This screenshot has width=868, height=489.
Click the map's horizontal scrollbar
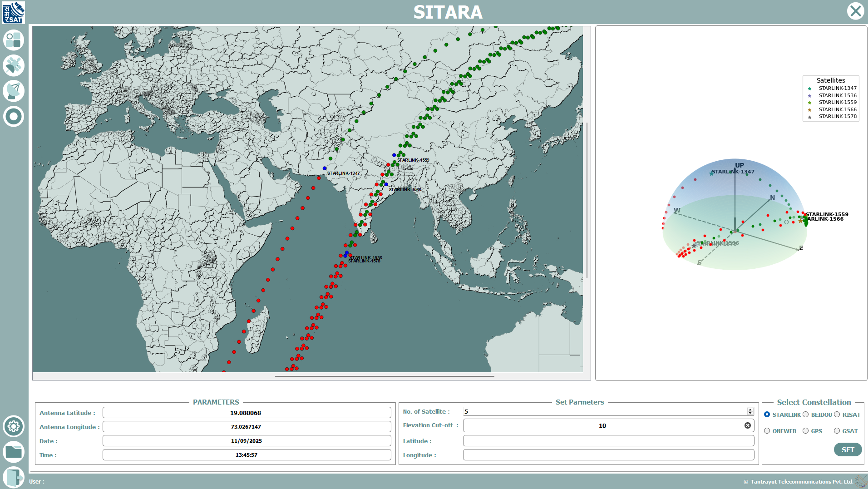(x=385, y=376)
